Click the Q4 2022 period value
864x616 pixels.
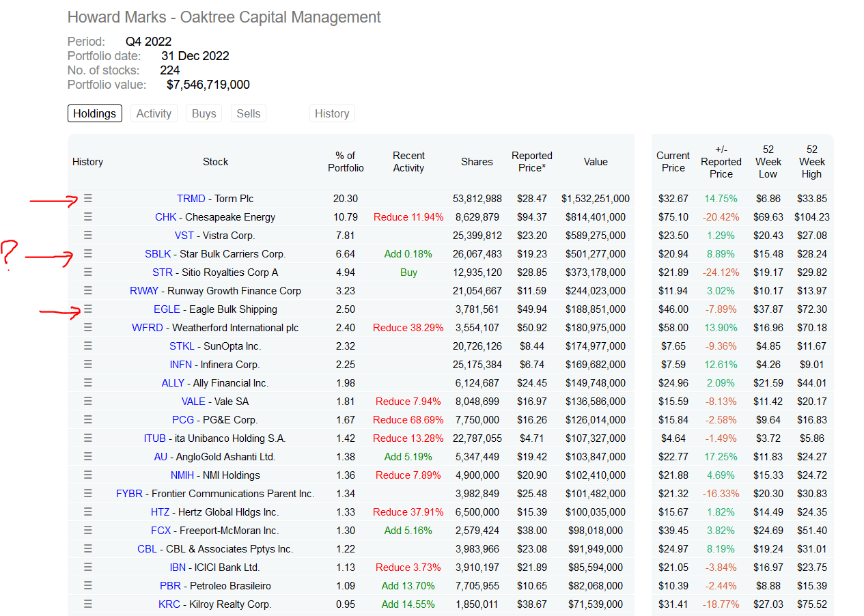tap(149, 42)
